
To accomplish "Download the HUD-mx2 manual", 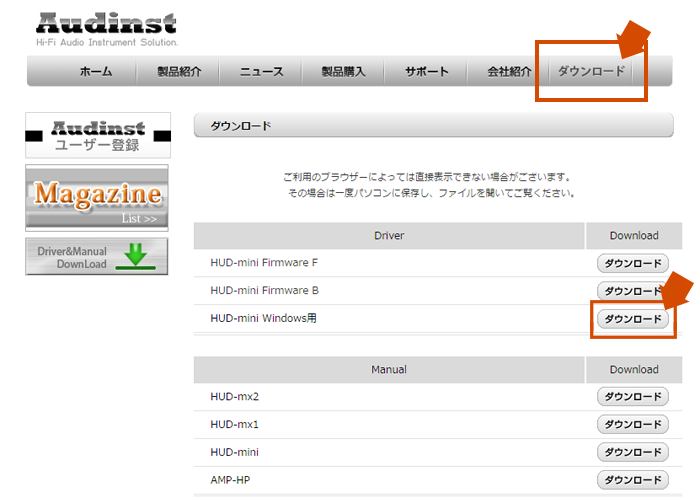I will click(x=633, y=396).
